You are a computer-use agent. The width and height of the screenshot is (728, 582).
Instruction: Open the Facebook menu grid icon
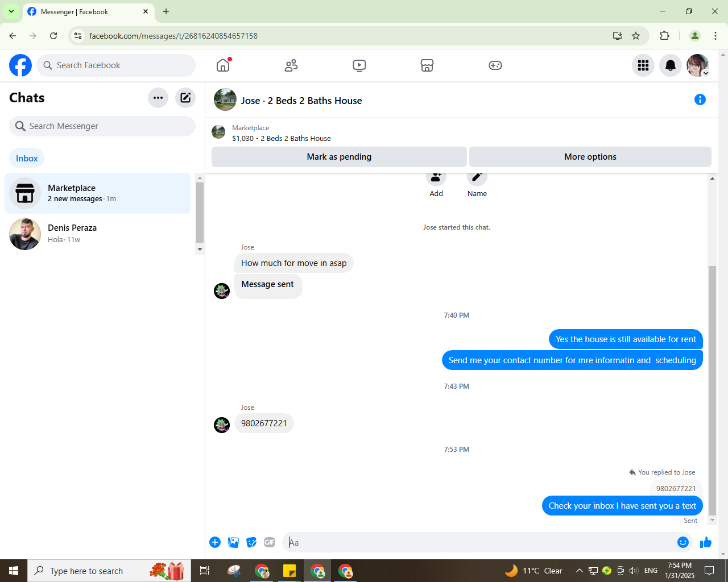(x=643, y=65)
